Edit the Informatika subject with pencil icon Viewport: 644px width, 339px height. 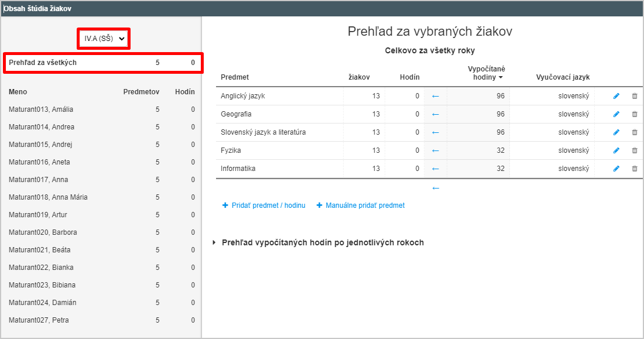pyautogui.click(x=616, y=169)
